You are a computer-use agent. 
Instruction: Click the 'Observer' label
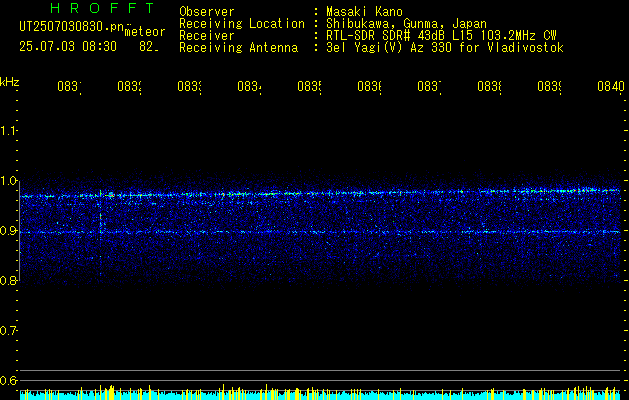pyautogui.click(x=207, y=11)
